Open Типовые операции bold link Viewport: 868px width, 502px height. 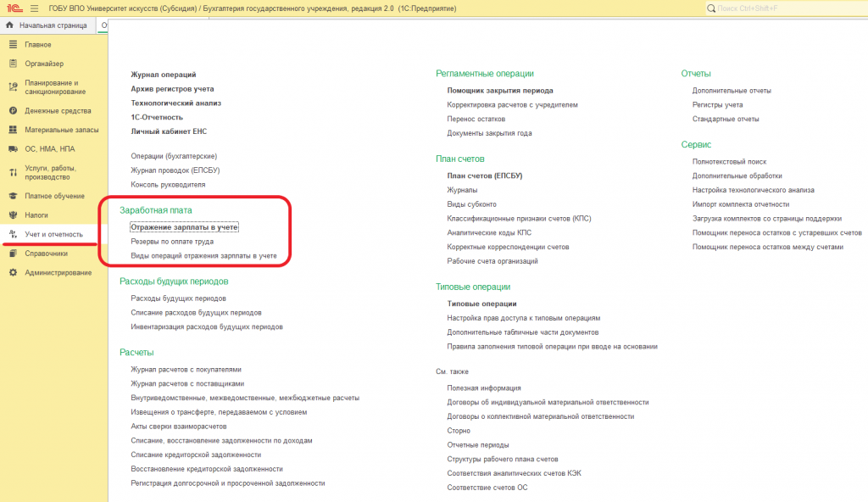click(x=481, y=304)
